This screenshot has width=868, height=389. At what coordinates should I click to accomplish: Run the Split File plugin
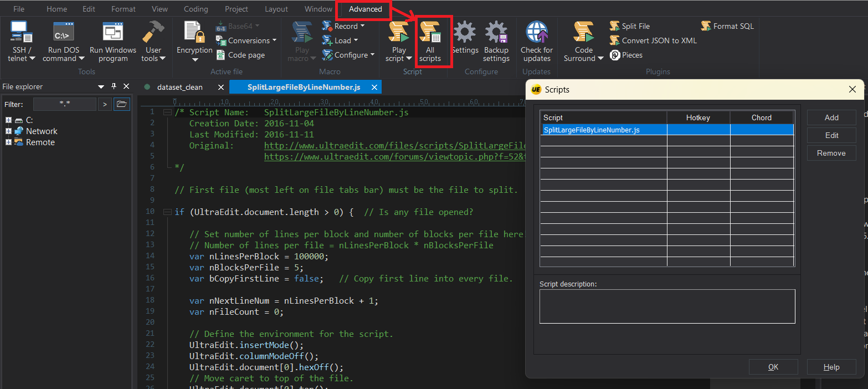click(x=630, y=26)
